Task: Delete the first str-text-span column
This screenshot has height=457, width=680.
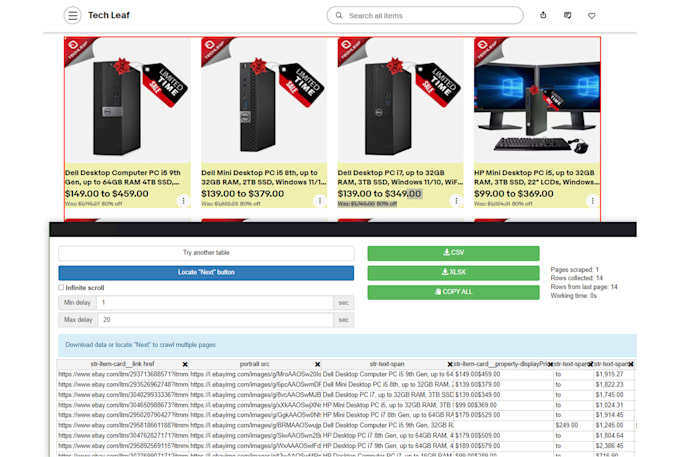Action: 450,365
